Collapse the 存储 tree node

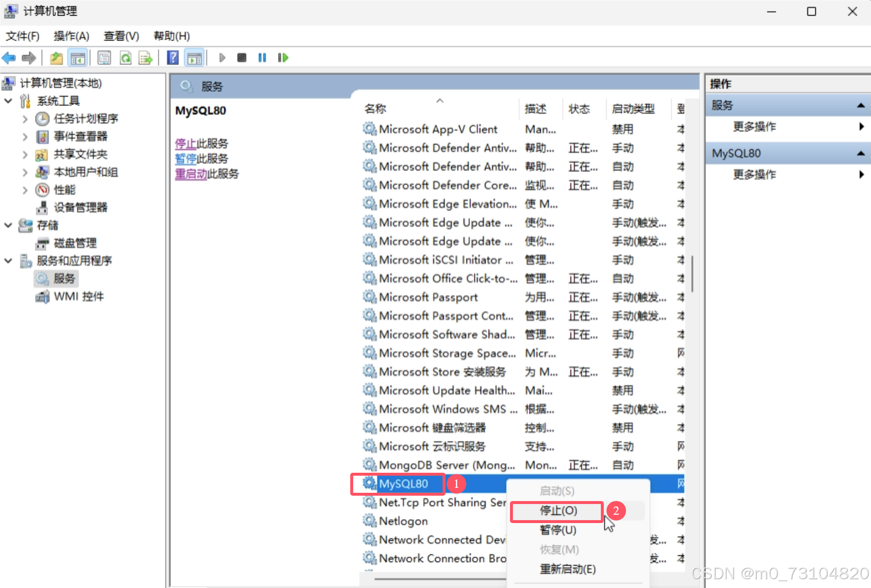pos(8,225)
